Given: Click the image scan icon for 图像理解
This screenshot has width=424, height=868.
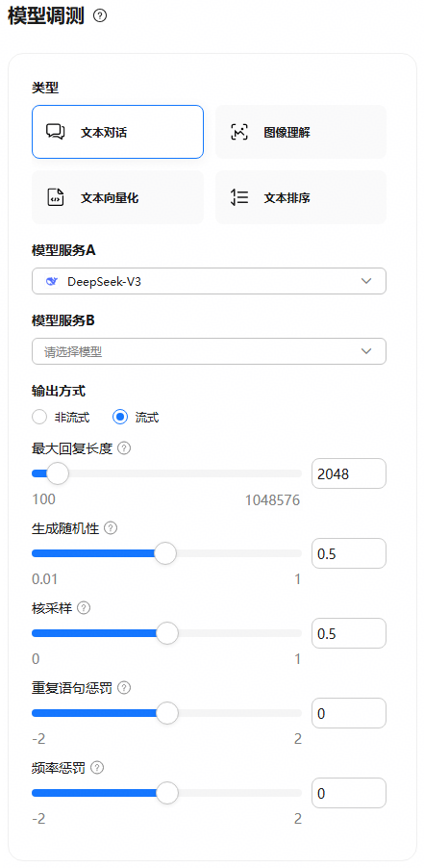Looking at the screenshot, I should pos(238,132).
